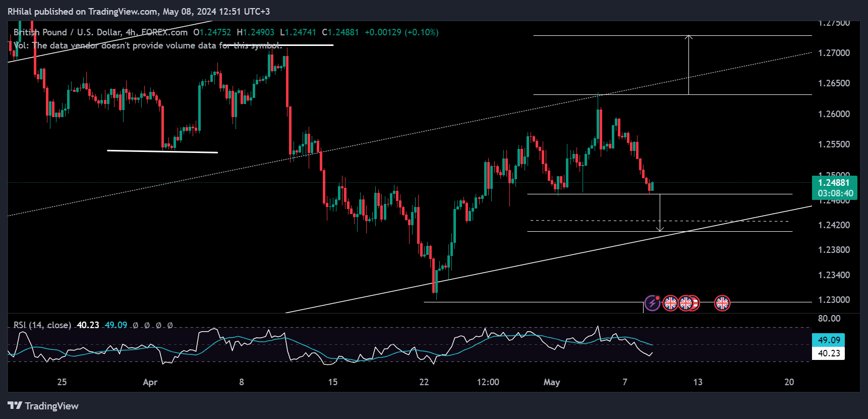Click the 20 date on time axis
Image resolution: width=868 pixels, height=419 pixels.
[x=789, y=382]
